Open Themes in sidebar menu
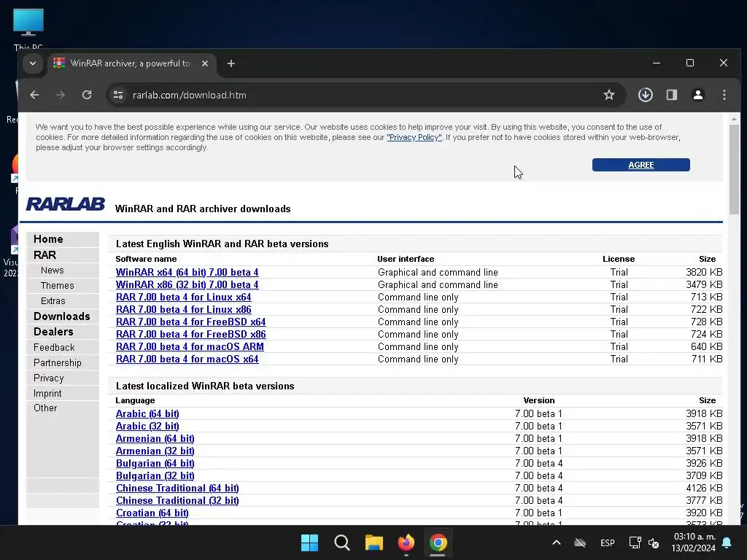 pos(57,286)
